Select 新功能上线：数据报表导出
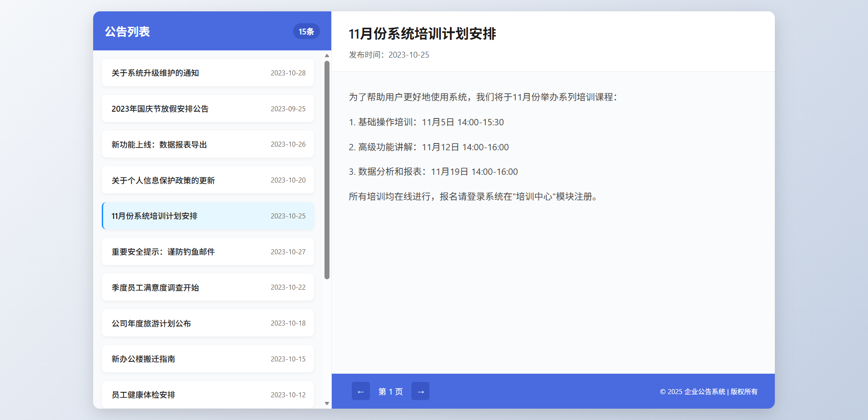This screenshot has width=868, height=420. 207,144
